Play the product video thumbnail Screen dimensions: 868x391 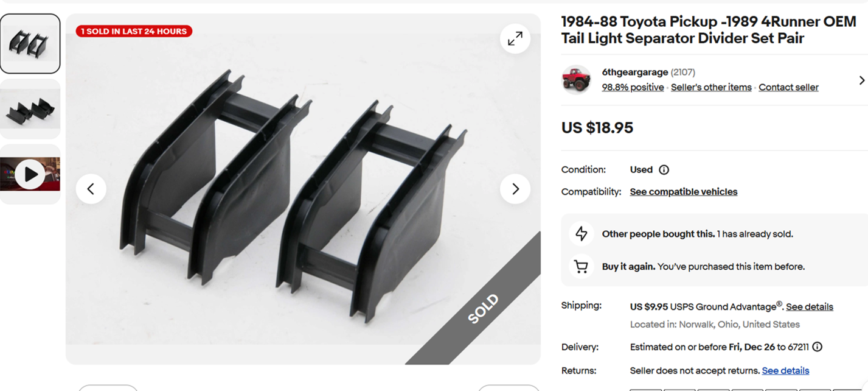(x=30, y=175)
